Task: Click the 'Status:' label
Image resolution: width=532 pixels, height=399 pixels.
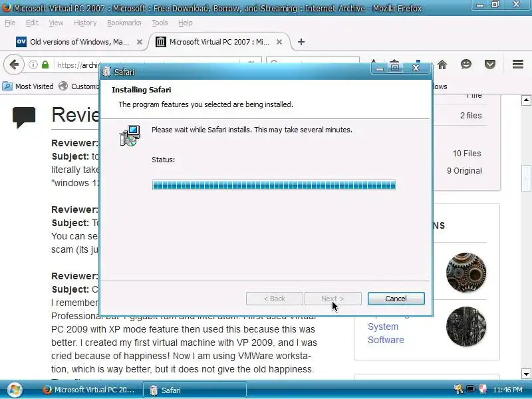Action: 163,160
